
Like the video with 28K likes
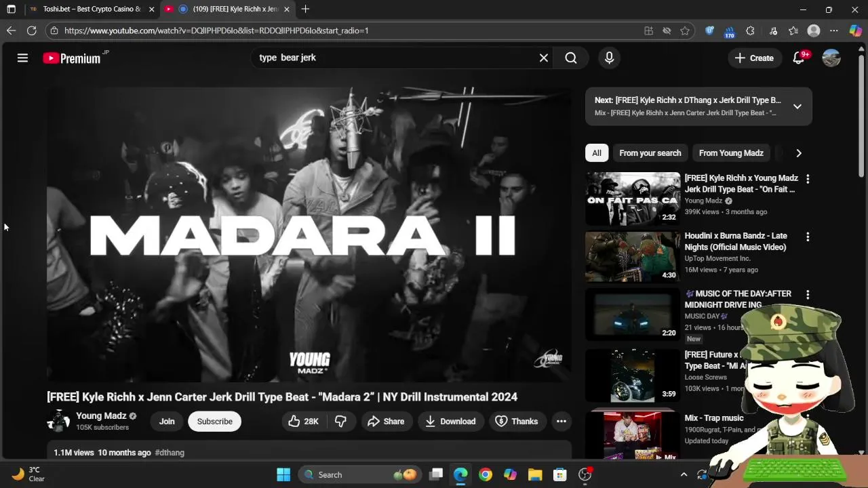(303, 422)
